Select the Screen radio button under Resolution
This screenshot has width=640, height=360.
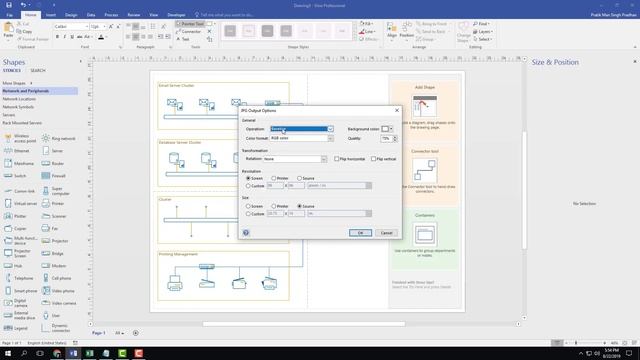click(248, 178)
